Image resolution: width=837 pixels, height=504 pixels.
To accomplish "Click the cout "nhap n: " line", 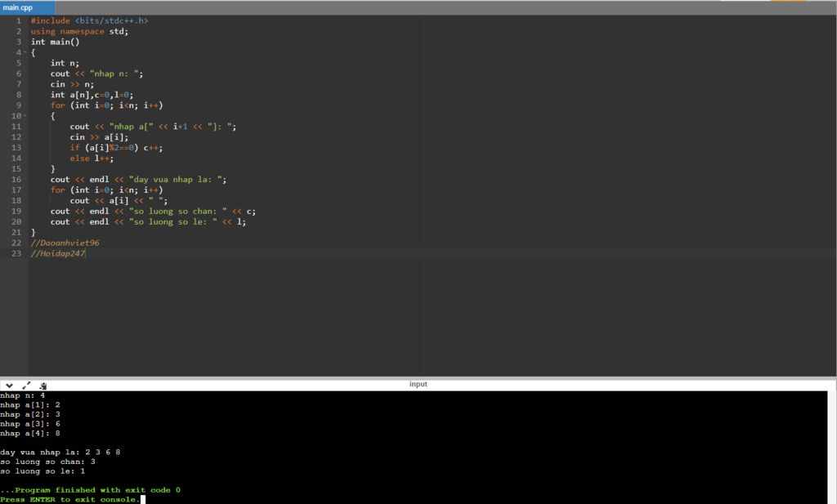I will tap(96, 74).
